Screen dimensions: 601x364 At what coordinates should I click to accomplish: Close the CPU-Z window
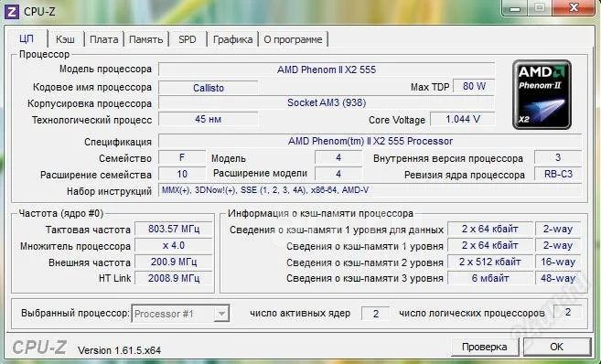[574, 7]
